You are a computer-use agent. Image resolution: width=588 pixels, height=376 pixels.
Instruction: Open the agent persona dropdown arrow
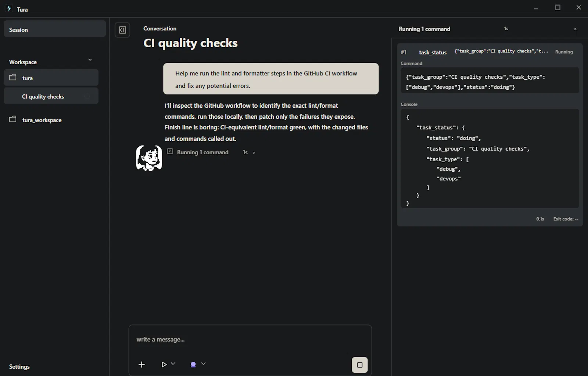click(203, 364)
